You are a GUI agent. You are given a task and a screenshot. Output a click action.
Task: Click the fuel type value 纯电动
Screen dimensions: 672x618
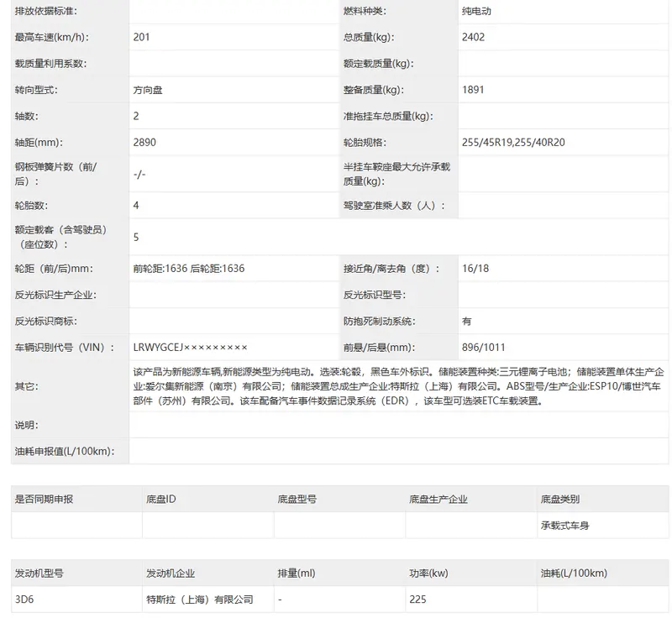[x=476, y=12]
